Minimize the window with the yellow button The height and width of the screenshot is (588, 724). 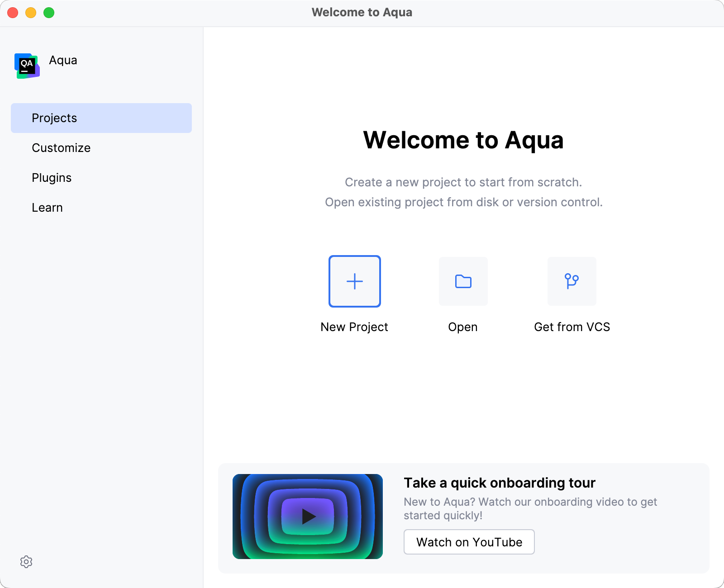click(x=31, y=13)
